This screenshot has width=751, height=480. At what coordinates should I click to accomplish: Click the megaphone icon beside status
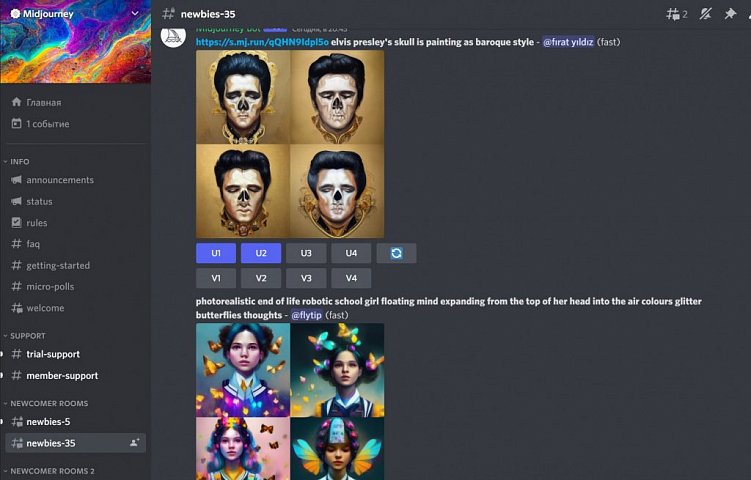tap(16, 201)
